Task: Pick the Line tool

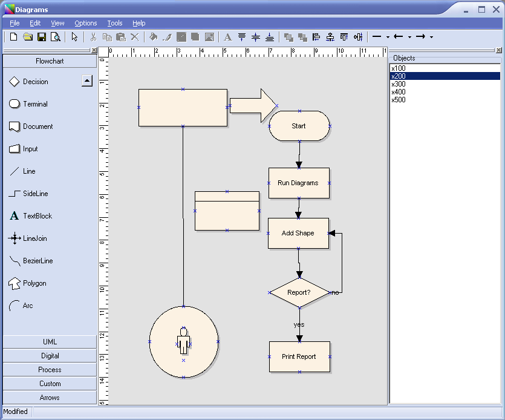Action: 22,171
